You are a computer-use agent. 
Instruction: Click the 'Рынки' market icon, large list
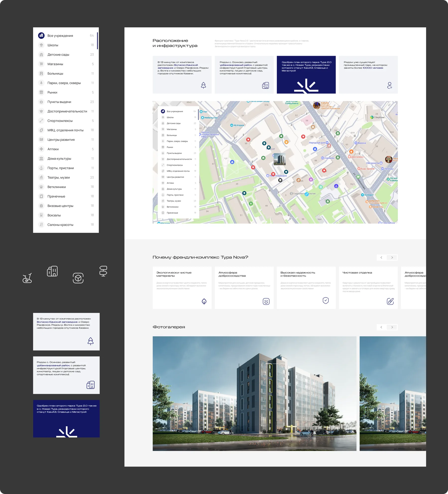41,92
